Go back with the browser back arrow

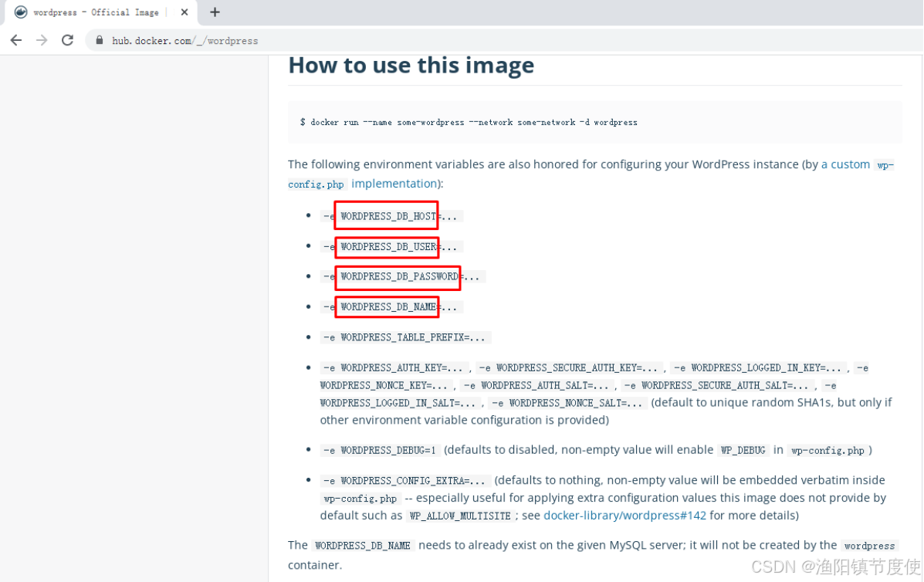coord(16,40)
